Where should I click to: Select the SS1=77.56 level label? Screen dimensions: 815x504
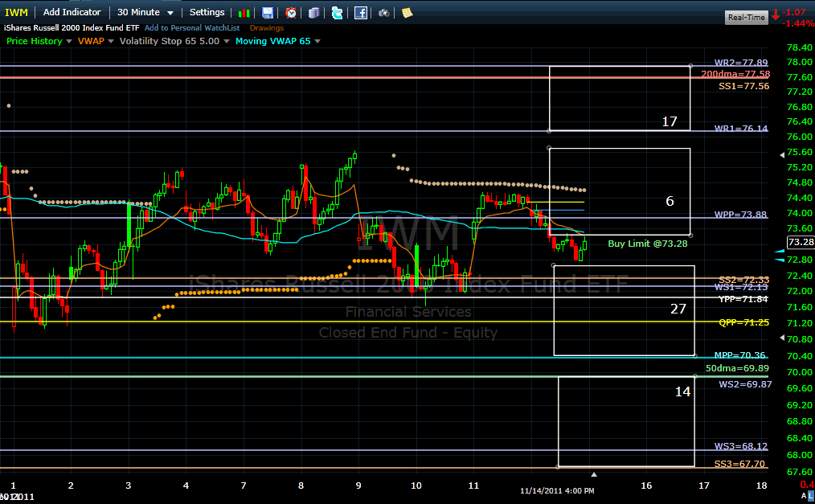[743, 86]
